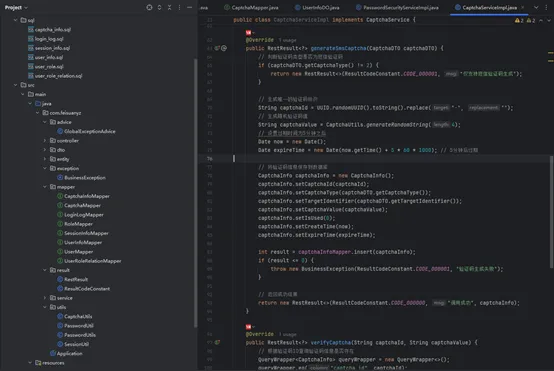Collapse the sql folder
The width and height of the screenshot is (554, 371).
coord(15,20)
